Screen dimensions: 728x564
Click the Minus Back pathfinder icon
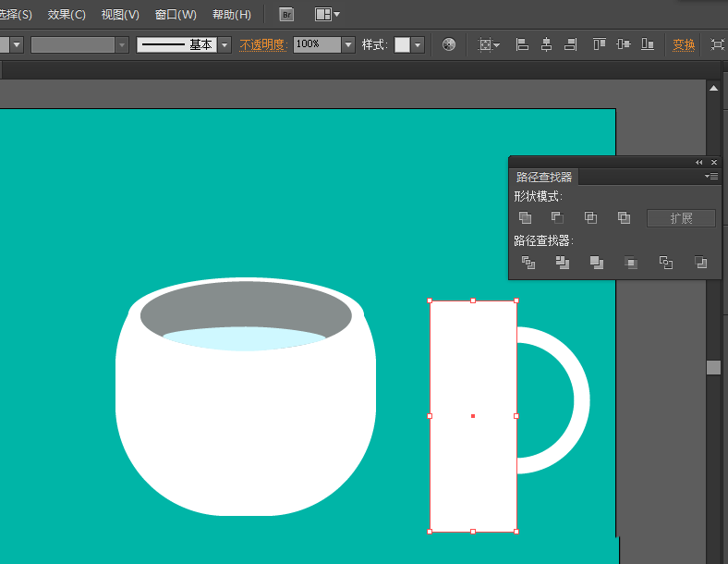coord(700,263)
